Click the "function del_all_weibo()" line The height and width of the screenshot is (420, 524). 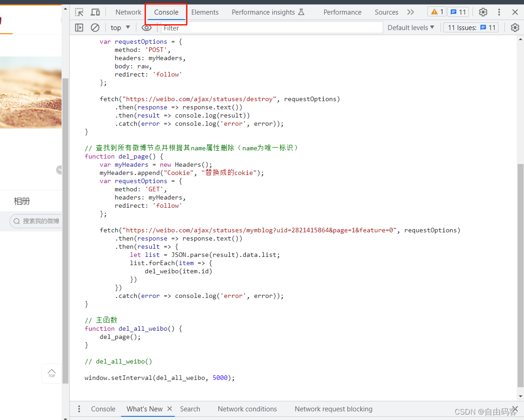tap(133, 329)
